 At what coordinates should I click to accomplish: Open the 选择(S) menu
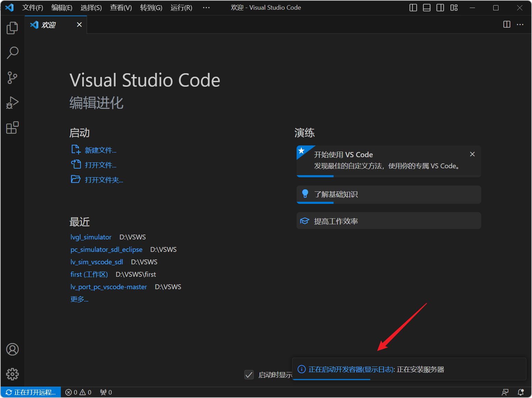[91, 8]
